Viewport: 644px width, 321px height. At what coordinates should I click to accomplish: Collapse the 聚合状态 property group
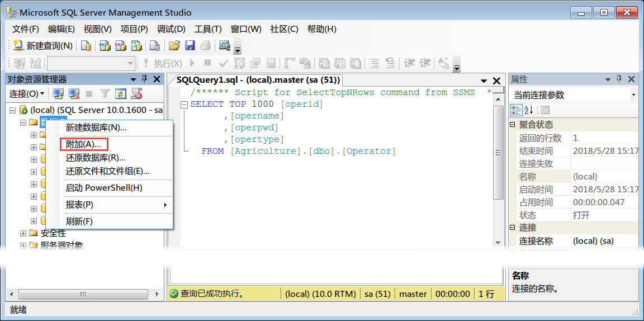[513, 125]
